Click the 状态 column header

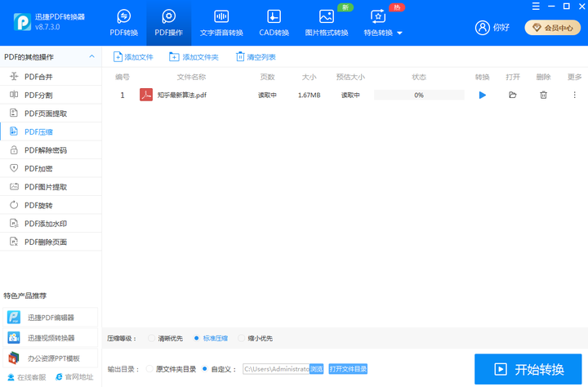coord(419,77)
